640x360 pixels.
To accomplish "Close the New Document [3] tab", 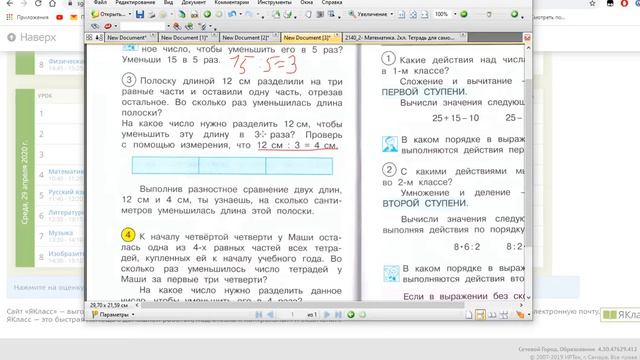I will click(337, 36).
